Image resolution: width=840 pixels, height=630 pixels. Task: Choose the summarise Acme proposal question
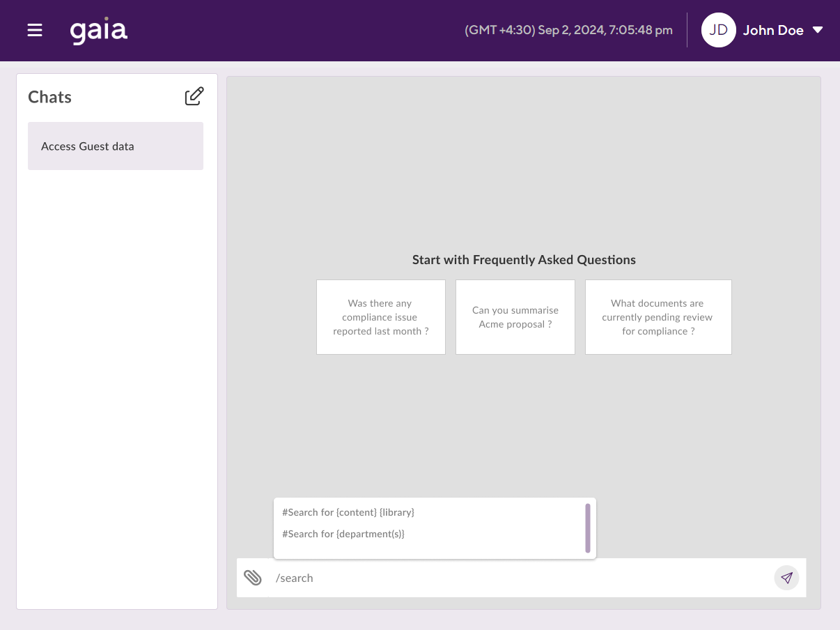click(x=515, y=317)
